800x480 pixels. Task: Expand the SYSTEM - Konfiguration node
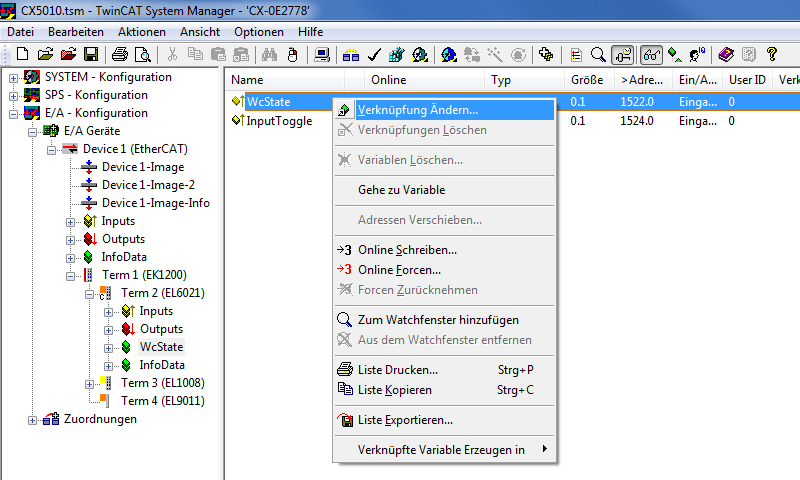[x=13, y=78]
